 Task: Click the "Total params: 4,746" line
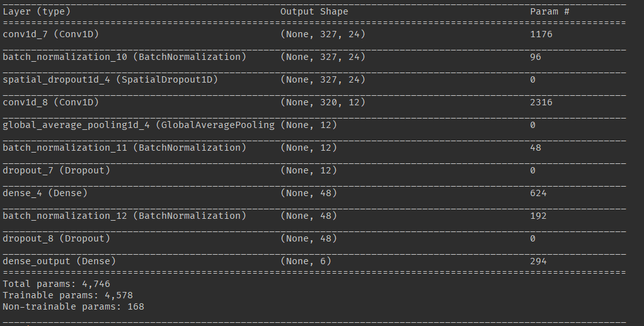coord(55,284)
